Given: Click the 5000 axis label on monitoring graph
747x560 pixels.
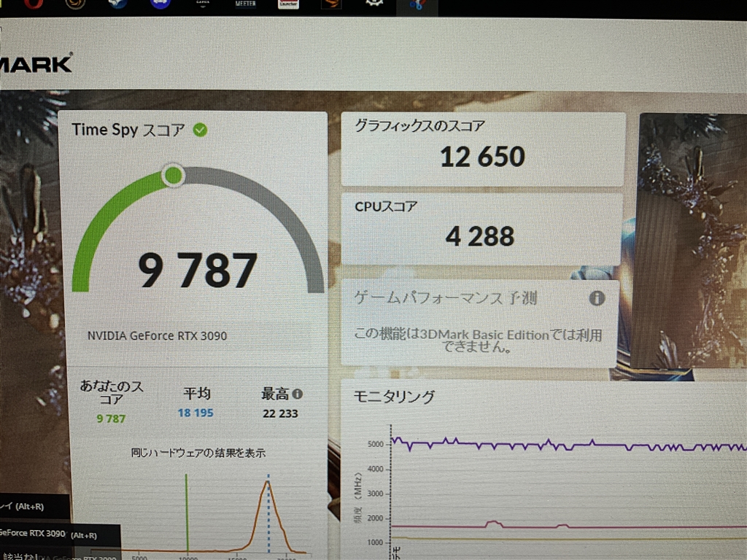Looking at the screenshot, I should pos(376,444).
